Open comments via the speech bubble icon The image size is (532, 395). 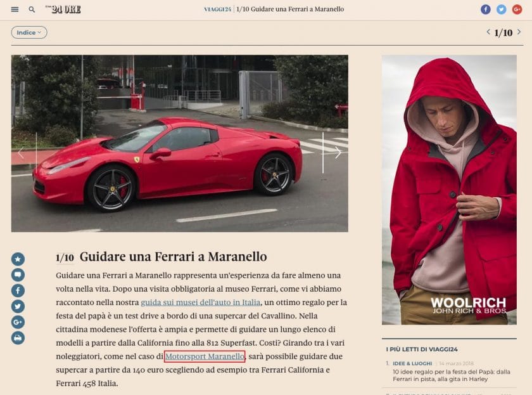[18, 275]
